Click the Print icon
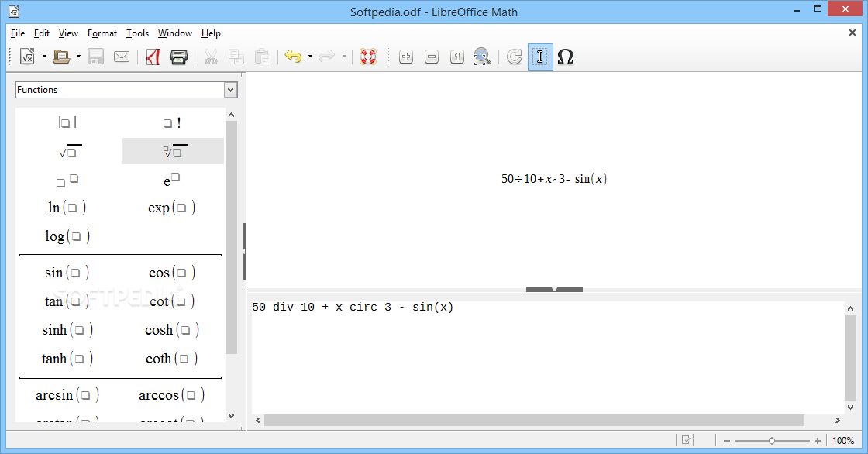The width and height of the screenshot is (868, 454). [x=179, y=57]
